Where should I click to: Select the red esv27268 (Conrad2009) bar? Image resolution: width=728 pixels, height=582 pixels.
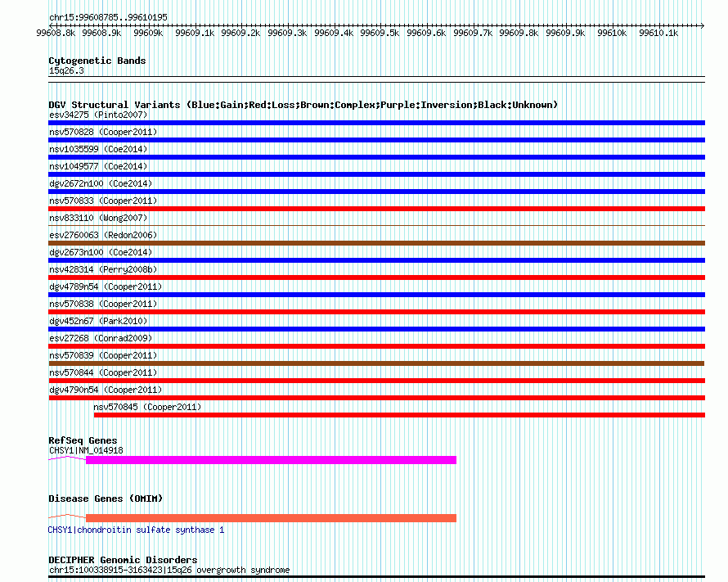click(x=376, y=346)
